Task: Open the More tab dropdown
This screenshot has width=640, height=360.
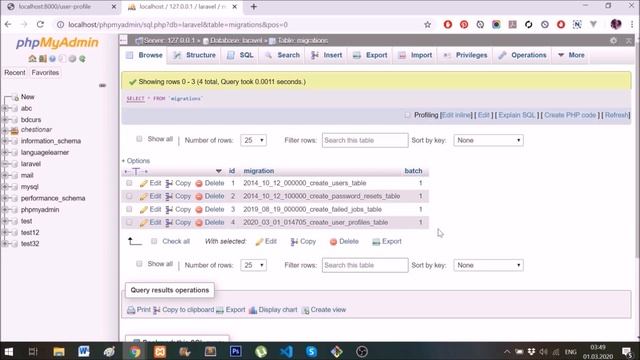Action: tap(571, 55)
